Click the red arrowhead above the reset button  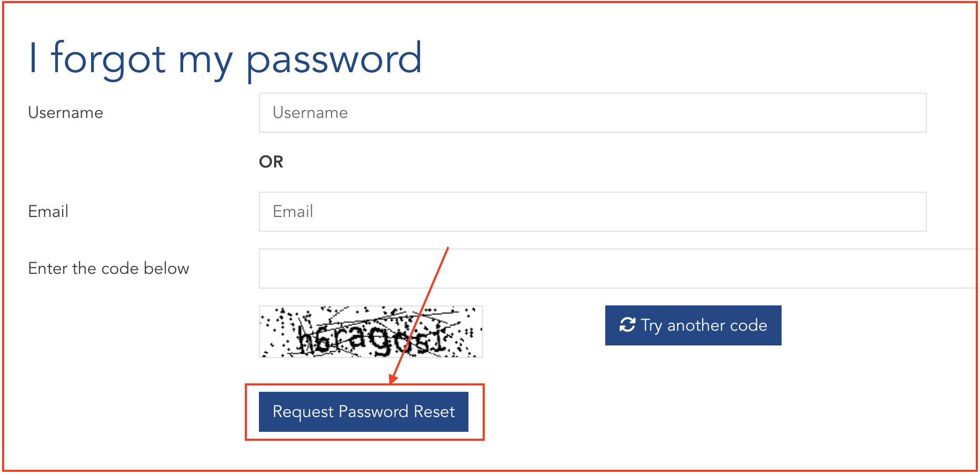tap(393, 379)
